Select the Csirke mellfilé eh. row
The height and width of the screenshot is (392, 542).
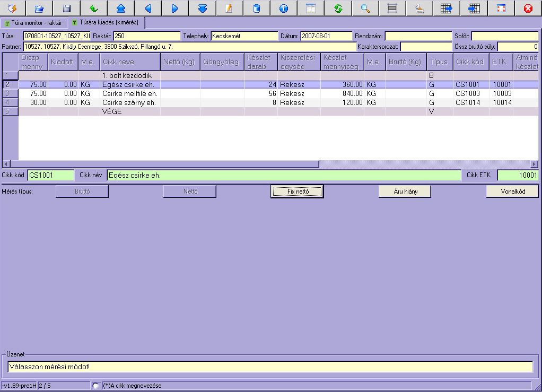point(129,93)
